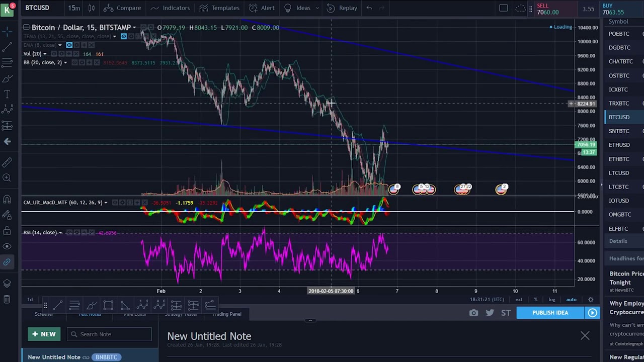Expand the TEMA indicator dropdown arrow
Viewport: 644px width, 362px height.
pos(115,36)
